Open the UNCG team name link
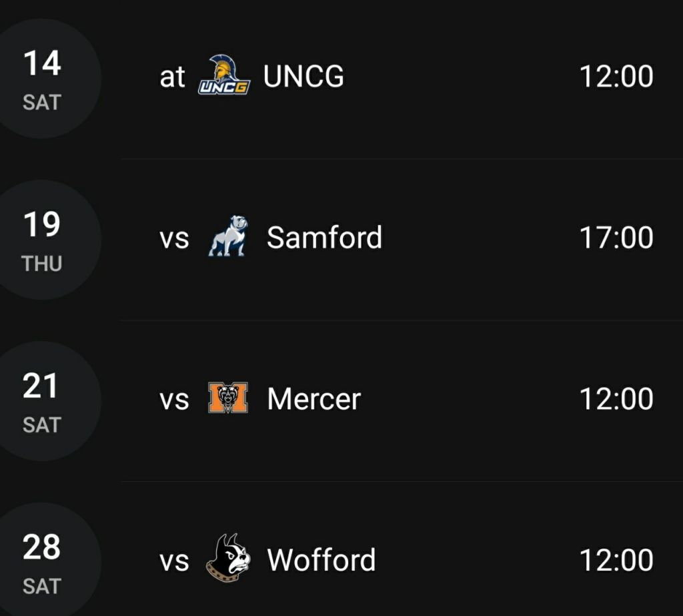The image size is (683, 616). [x=303, y=77]
